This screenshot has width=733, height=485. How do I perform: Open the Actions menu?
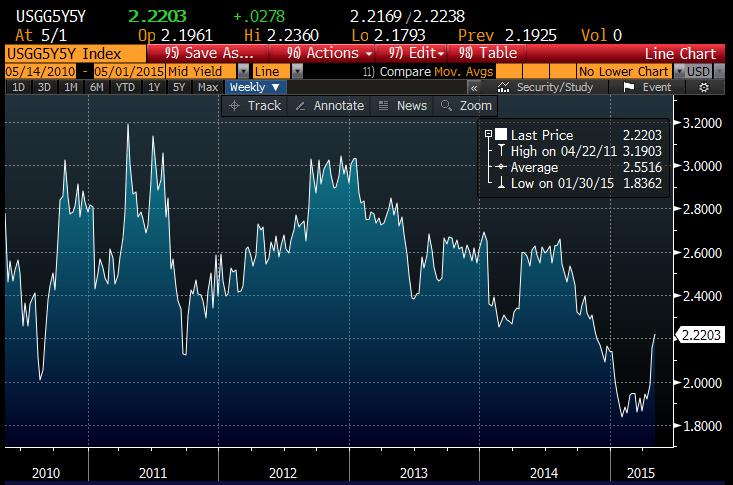(328, 53)
